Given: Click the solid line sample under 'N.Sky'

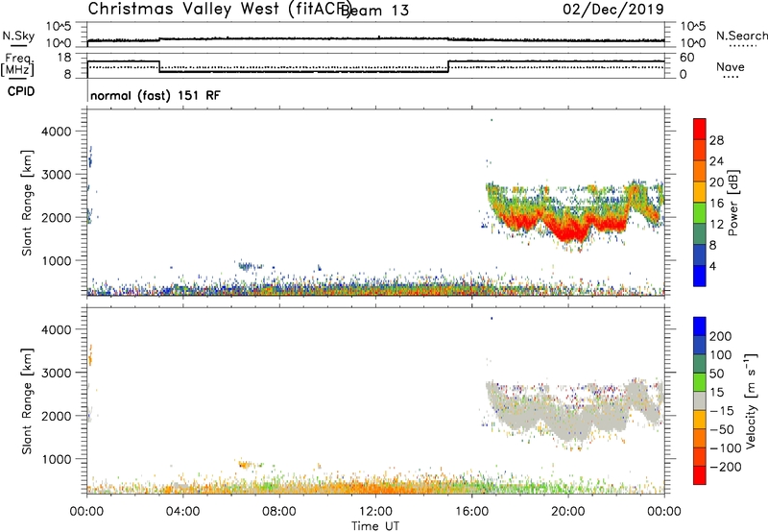Looking at the screenshot, I should tap(18, 45).
